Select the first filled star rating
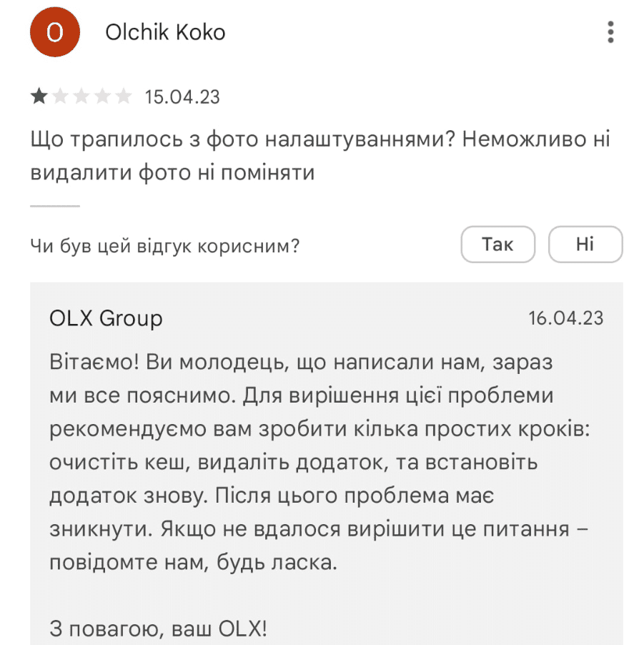This screenshot has width=644, height=645. coord(39,97)
